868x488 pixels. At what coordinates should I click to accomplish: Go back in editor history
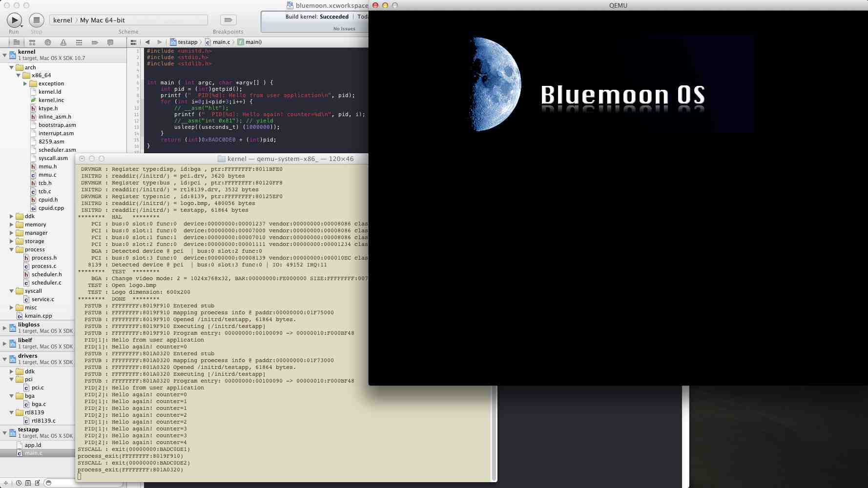coord(147,42)
